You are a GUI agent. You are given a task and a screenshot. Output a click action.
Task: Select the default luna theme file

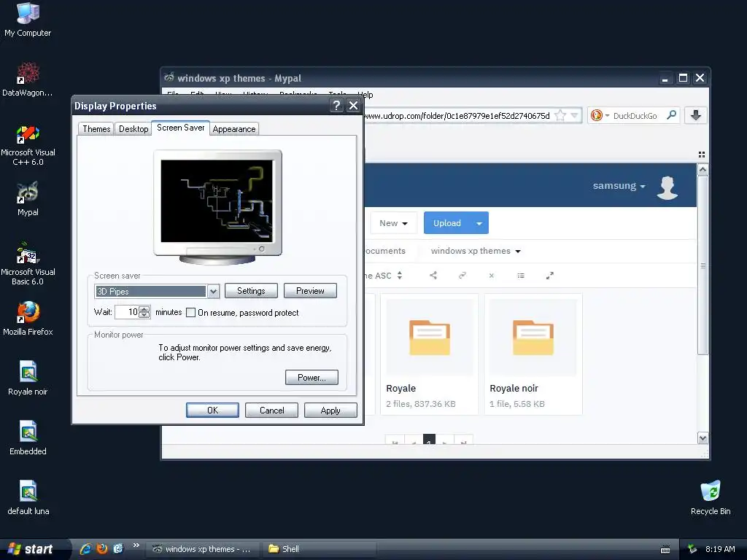28,497
